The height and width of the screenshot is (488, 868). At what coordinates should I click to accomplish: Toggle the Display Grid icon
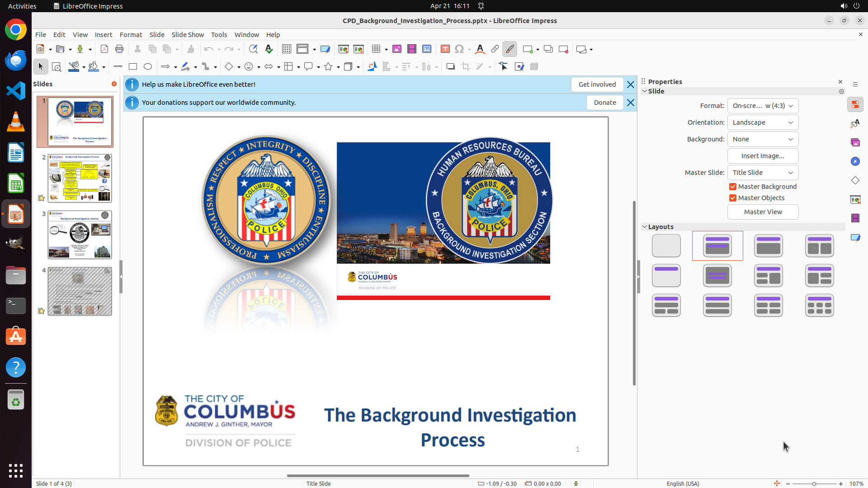point(286,49)
